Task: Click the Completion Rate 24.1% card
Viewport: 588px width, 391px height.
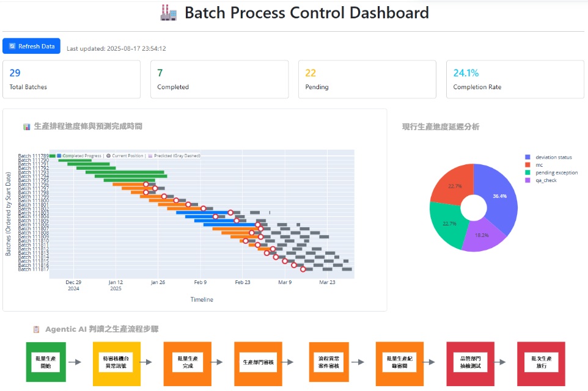Action: pyautogui.click(x=515, y=79)
